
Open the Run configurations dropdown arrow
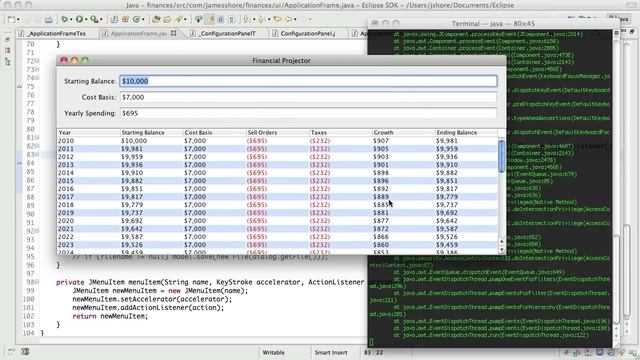(x=86, y=19)
